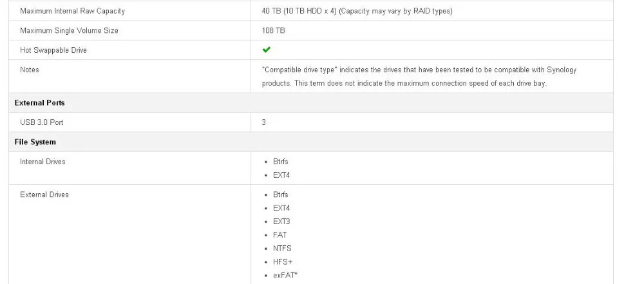Screen dimensions: 644x284
Task: Click EXT3 in External Drives list
Action: 281,222
